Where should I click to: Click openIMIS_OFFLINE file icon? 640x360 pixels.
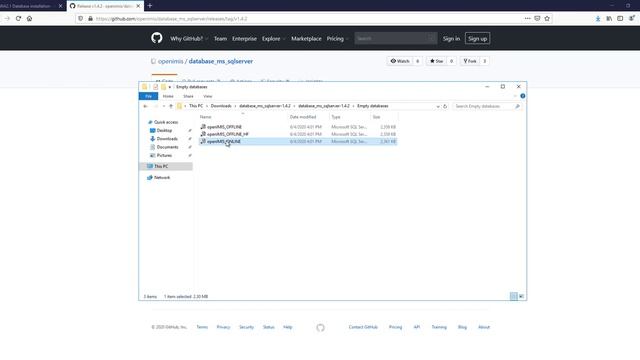pos(203,127)
